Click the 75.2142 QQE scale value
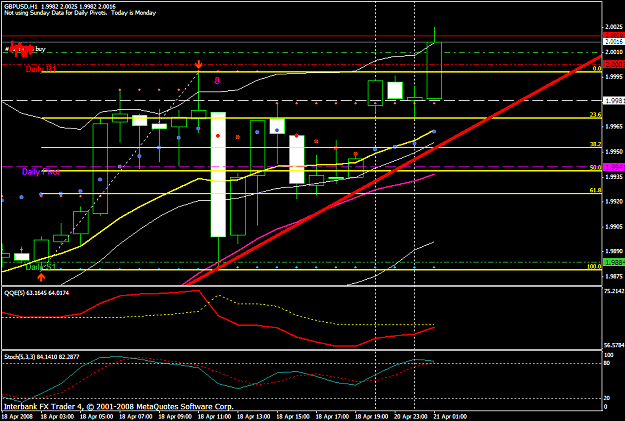Screen dimensions: 625x421 (614, 291)
